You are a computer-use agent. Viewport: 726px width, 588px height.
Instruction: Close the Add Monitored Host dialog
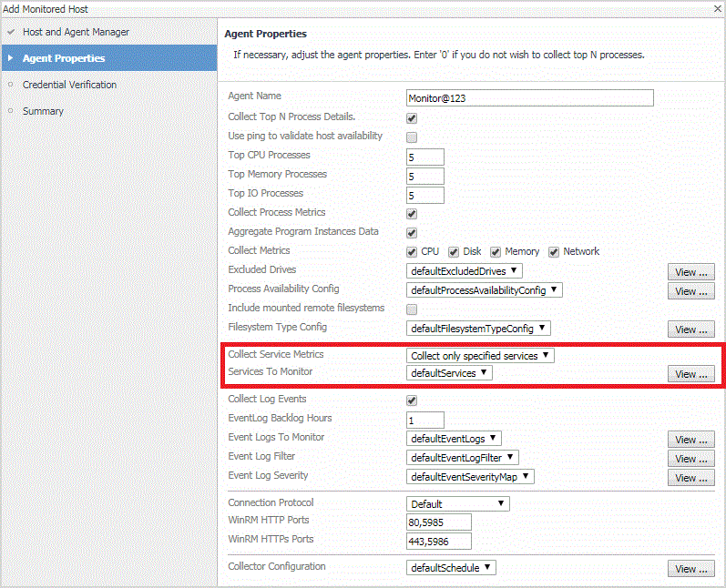(717, 9)
